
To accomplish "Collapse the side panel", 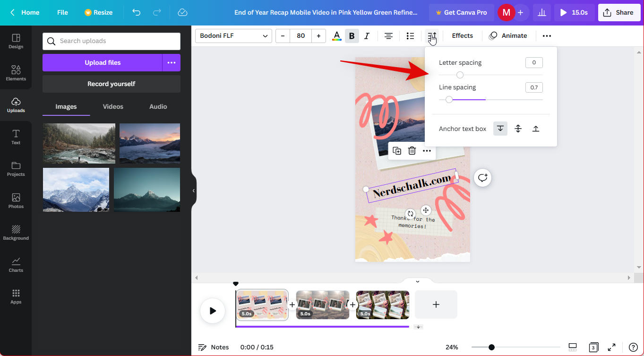I will point(193,191).
